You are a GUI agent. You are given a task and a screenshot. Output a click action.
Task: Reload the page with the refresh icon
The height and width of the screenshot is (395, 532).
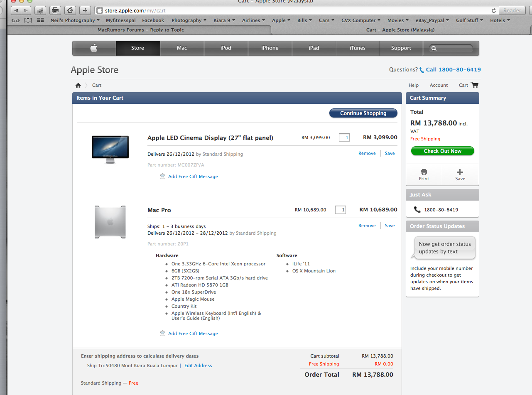click(494, 10)
